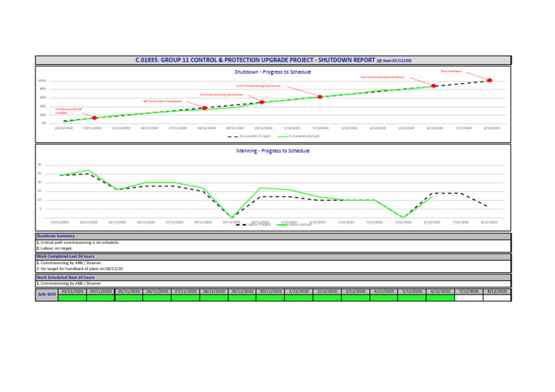The image size is (555, 392).
Task: Click the '% Complete (Actual)' legend entry
Action: (x=298, y=136)
